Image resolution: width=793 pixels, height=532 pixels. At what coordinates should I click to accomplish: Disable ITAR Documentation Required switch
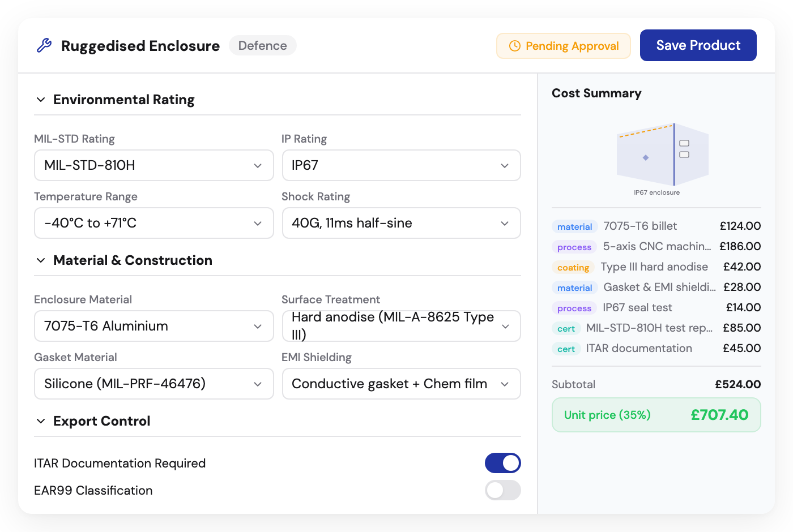click(x=502, y=463)
